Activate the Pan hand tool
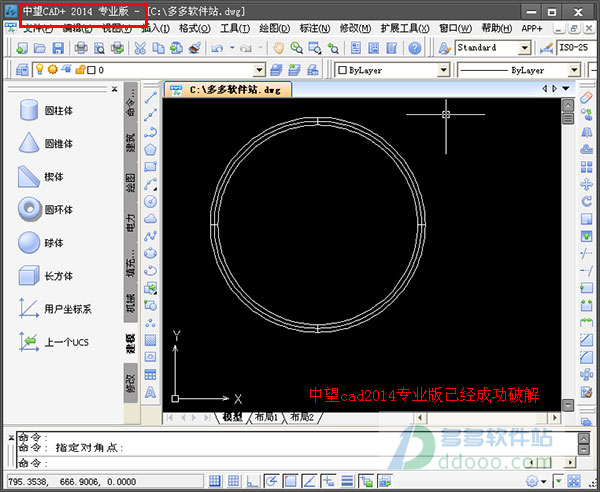Screen dimensions: 600x492 pyautogui.click(x=279, y=48)
